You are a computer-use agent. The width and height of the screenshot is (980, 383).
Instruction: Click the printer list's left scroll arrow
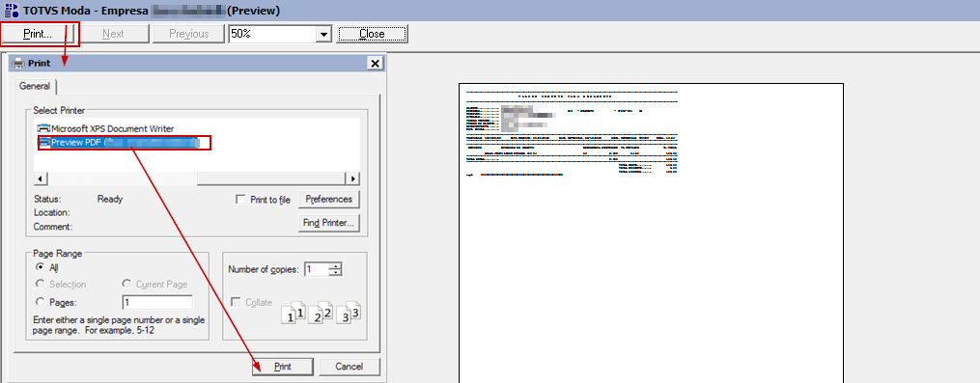(x=40, y=179)
